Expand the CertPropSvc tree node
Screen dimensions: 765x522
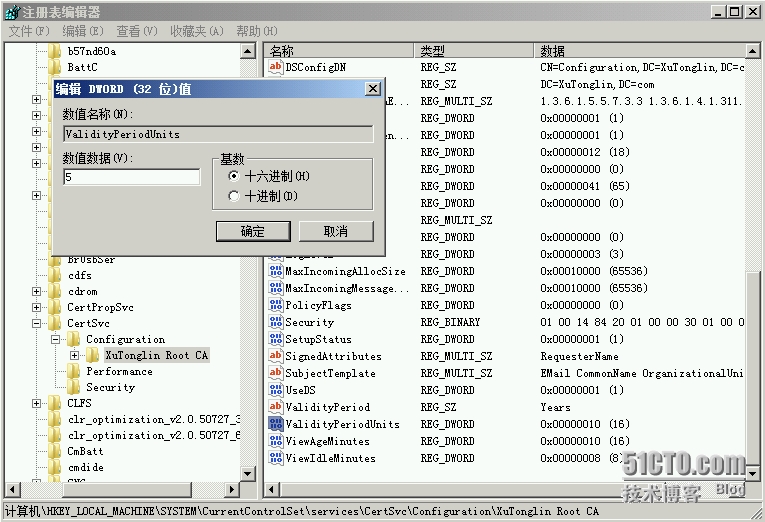pyautogui.click(x=36, y=307)
